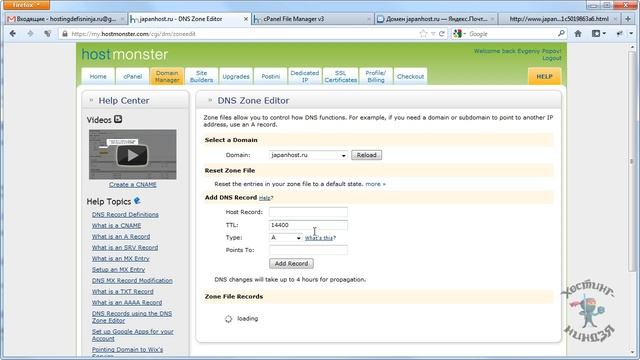Open the Domain dropdown showing japanhost.ru
The height and width of the screenshot is (360, 640).
coord(308,155)
